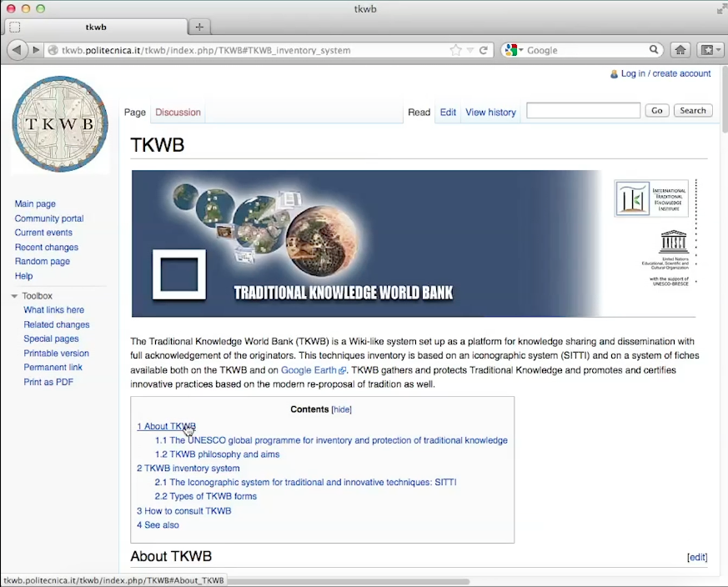The height and width of the screenshot is (587, 728).
Task: Click the Recent changes sidebar link
Action: point(47,248)
